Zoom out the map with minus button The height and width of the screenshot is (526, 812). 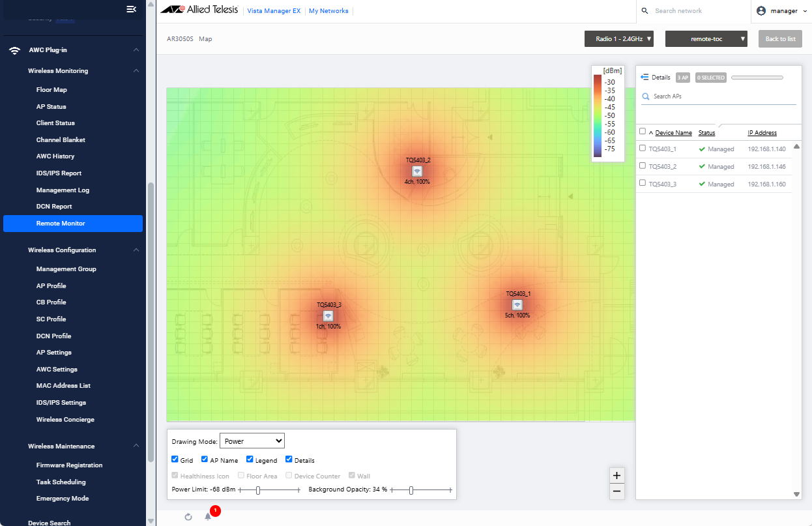point(616,491)
